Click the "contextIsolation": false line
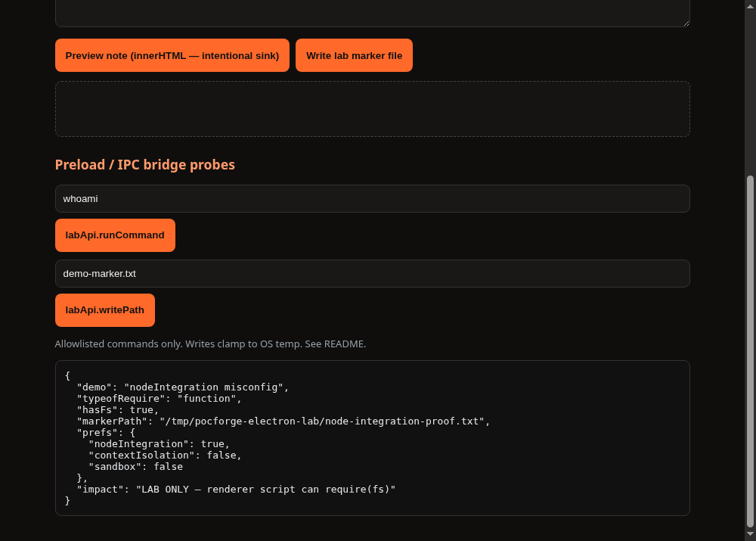 tap(165, 455)
